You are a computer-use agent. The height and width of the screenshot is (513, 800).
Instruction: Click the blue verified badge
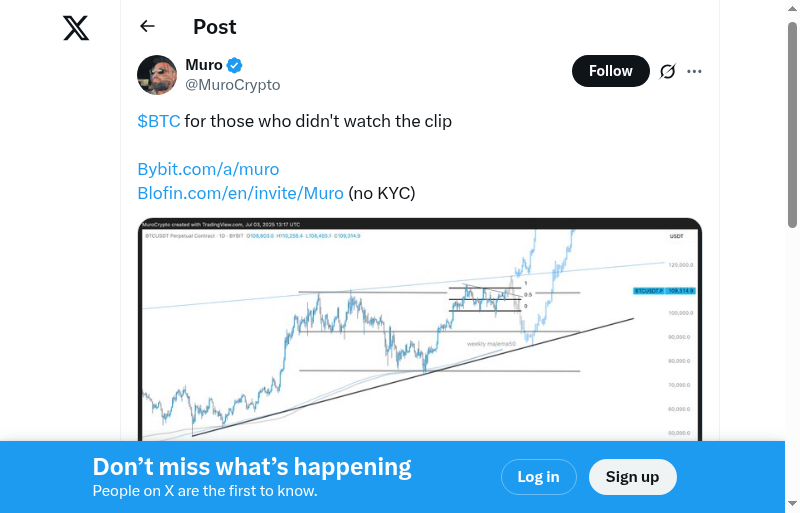[234, 66]
